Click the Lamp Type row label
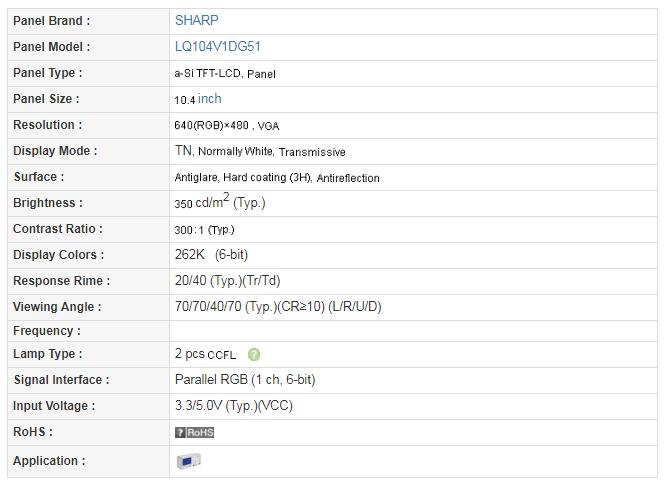The width and height of the screenshot is (666, 495). 48,354
